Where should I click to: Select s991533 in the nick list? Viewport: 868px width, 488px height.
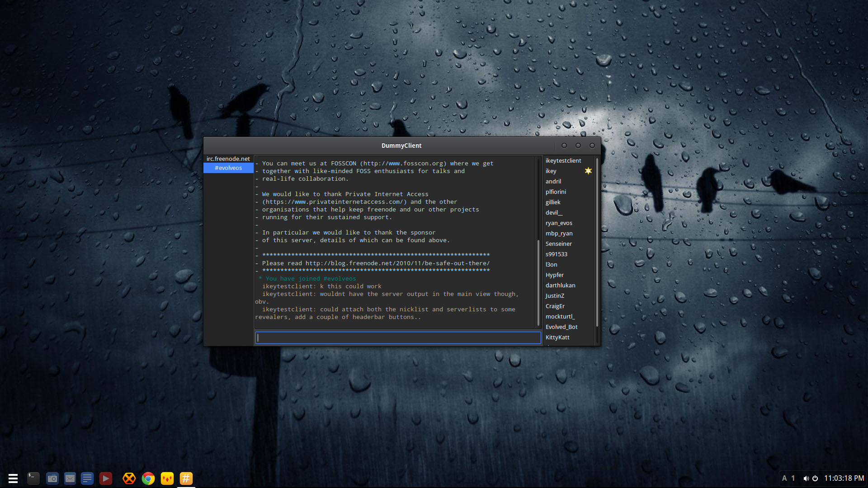tap(569, 254)
